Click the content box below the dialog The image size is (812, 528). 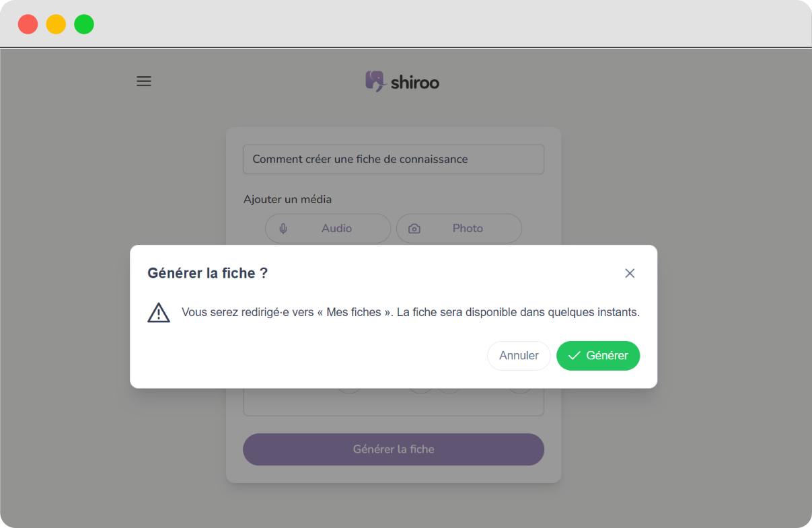point(394,404)
